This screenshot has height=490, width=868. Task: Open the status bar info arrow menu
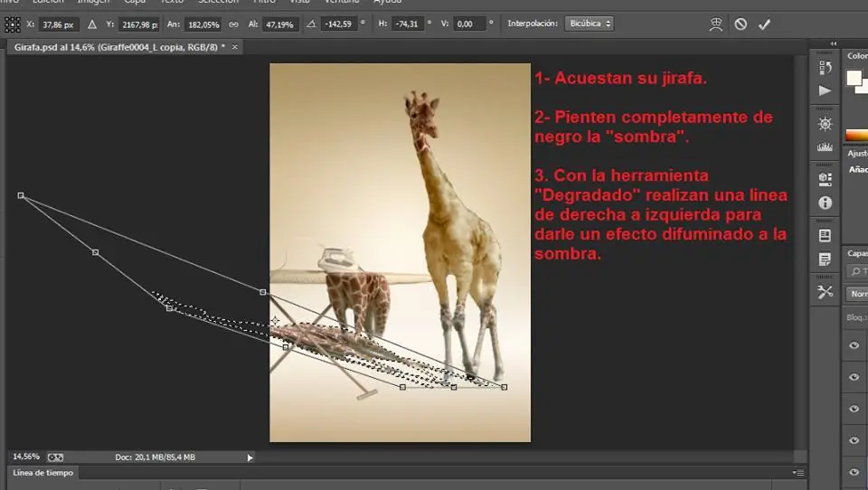(x=250, y=457)
